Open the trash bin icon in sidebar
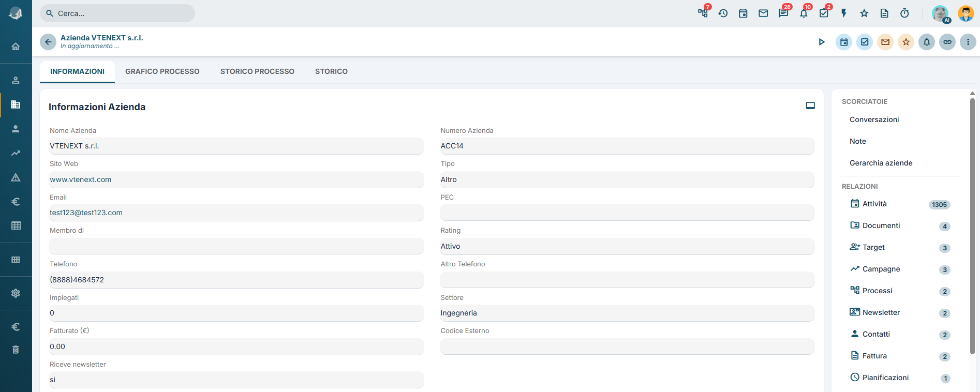Image resolution: width=980 pixels, height=392 pixels. click(16, 350)
